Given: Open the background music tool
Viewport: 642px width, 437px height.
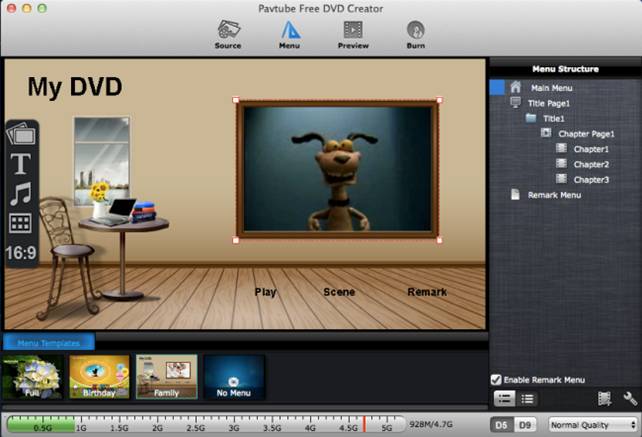Looking at the screenshot, I should click(20, 194).
